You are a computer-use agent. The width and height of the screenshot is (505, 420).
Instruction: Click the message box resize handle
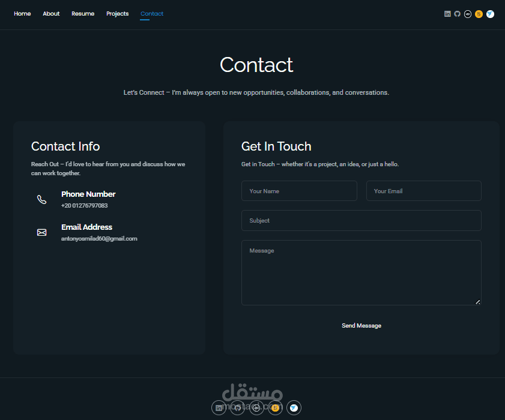[x=478, y=302]
